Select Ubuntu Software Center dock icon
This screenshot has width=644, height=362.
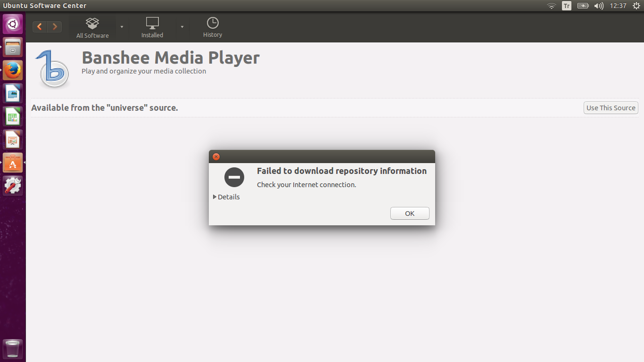pyautogui.click(x=13, y=163)
